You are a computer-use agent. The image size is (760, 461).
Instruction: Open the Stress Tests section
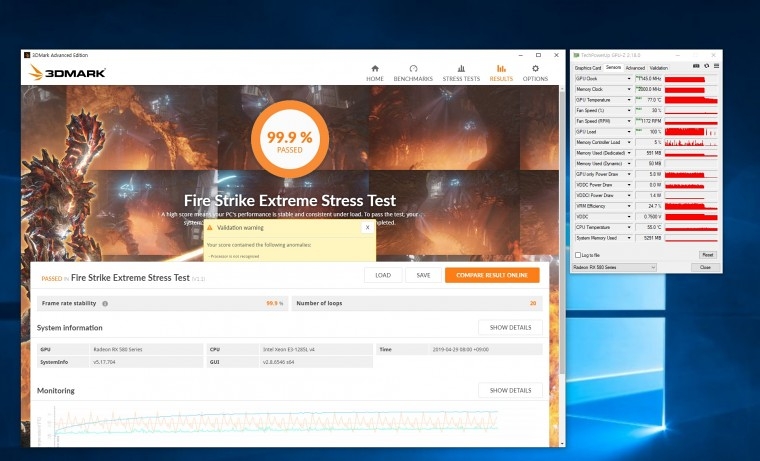coord(461,73)
